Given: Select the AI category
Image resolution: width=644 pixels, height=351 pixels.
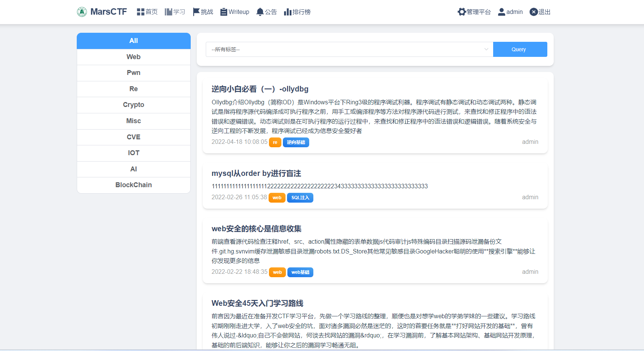Looking at the screenshot, I should [x=134, y=169].
